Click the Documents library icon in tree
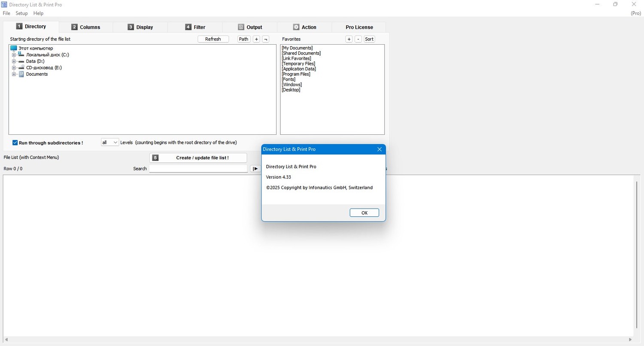The width and height of the screenshot is (644, 346). coord(21,74)
